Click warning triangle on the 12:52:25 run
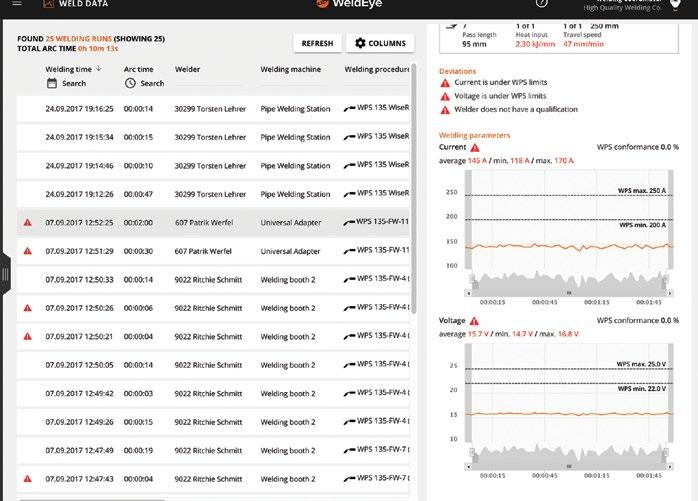 click(28, 222)
